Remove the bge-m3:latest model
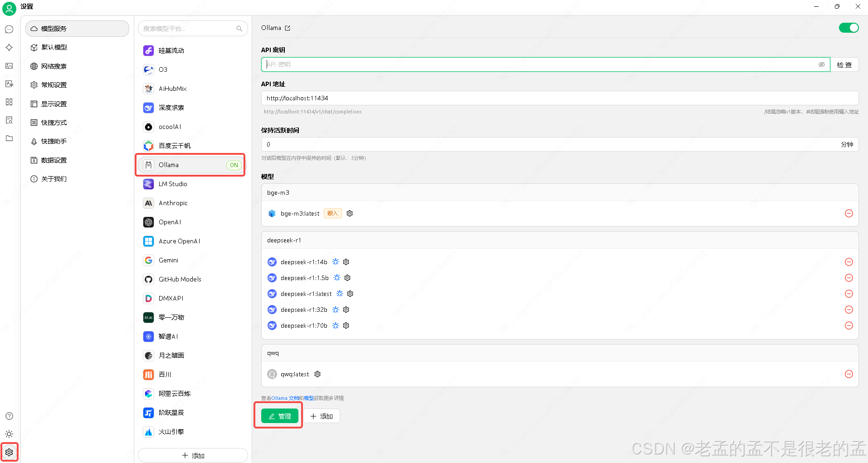The image size is (868, 463). point(849,213)
